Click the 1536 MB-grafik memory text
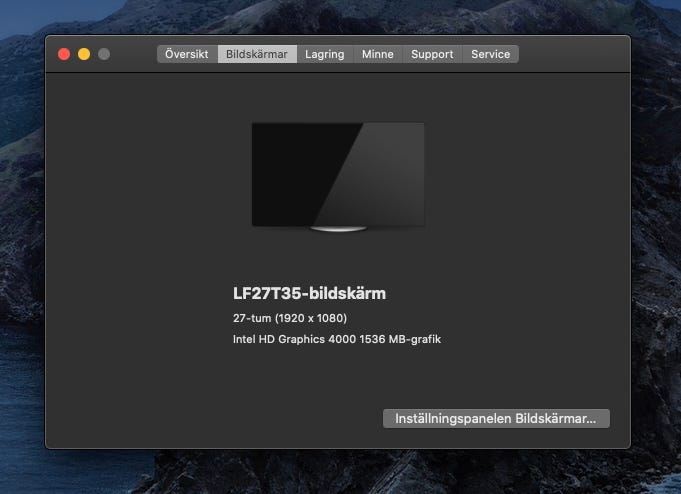This screenshot has width=681, height=494. tap(404, 339)
